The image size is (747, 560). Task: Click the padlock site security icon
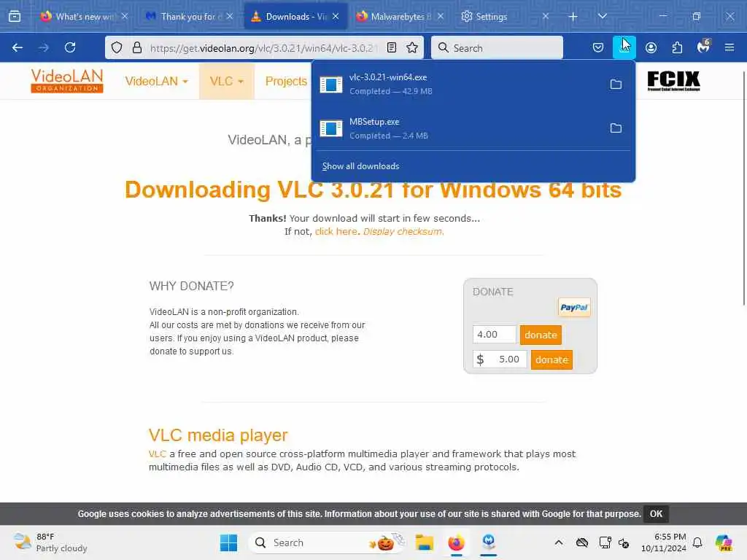[137, 47]
